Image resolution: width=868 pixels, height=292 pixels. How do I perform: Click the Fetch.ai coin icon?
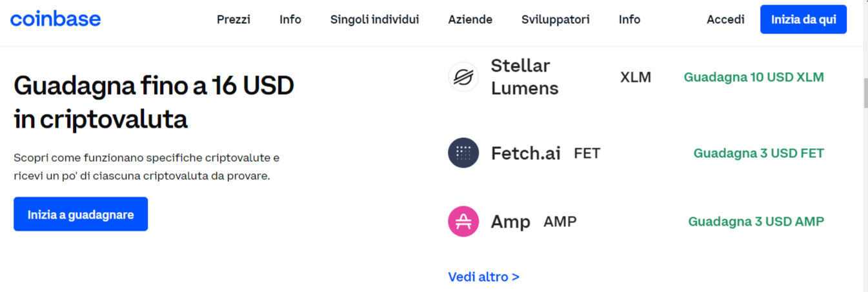[x=463, y=153]
